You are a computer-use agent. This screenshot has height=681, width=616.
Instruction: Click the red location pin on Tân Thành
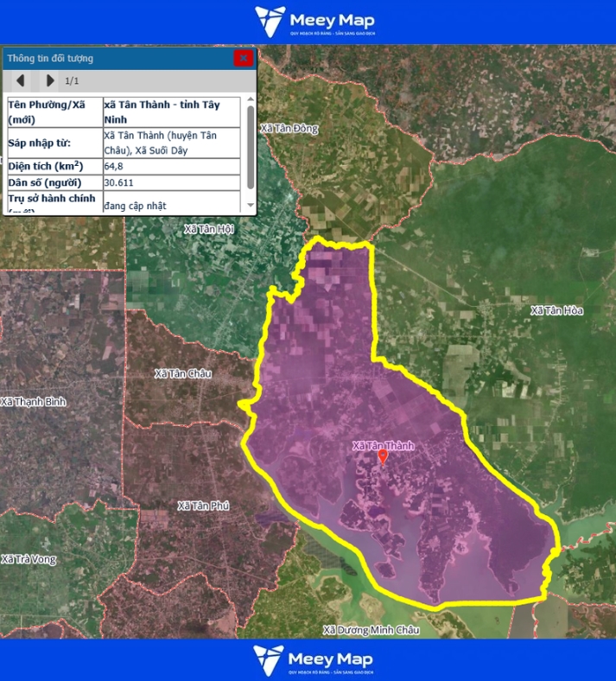tap(384, 457)
